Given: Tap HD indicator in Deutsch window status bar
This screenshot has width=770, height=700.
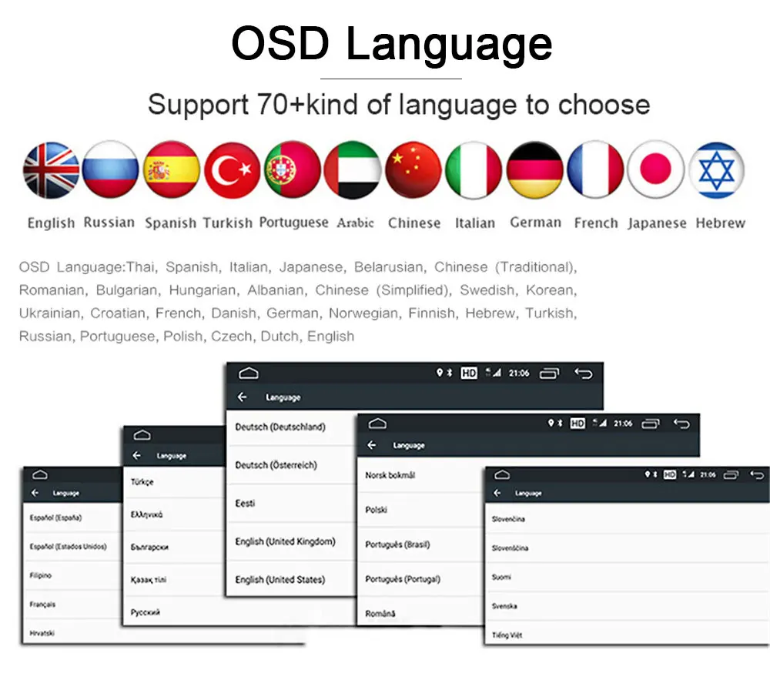Looking at the screenshot, I should coord(469,373).
